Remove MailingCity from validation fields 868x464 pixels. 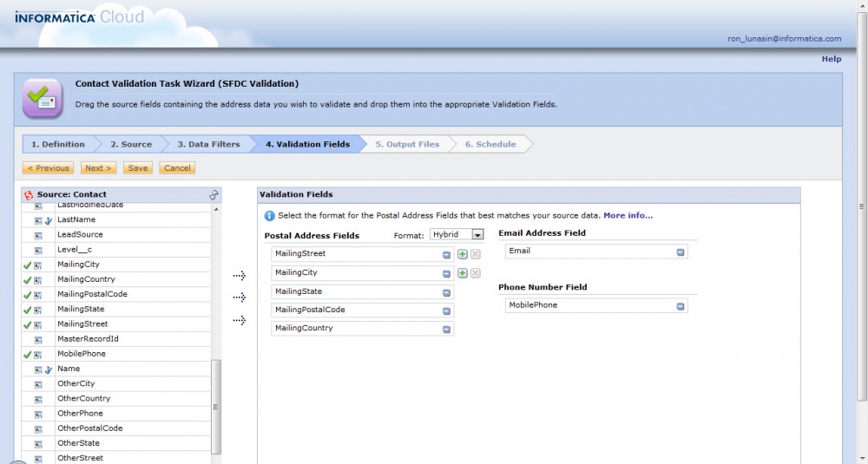446,274
